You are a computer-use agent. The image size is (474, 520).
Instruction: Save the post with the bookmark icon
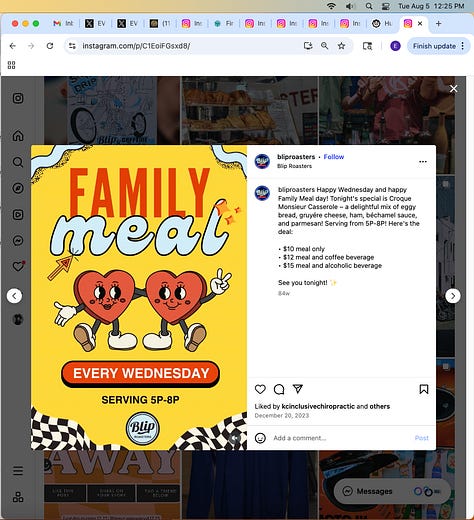coord(424,389)
